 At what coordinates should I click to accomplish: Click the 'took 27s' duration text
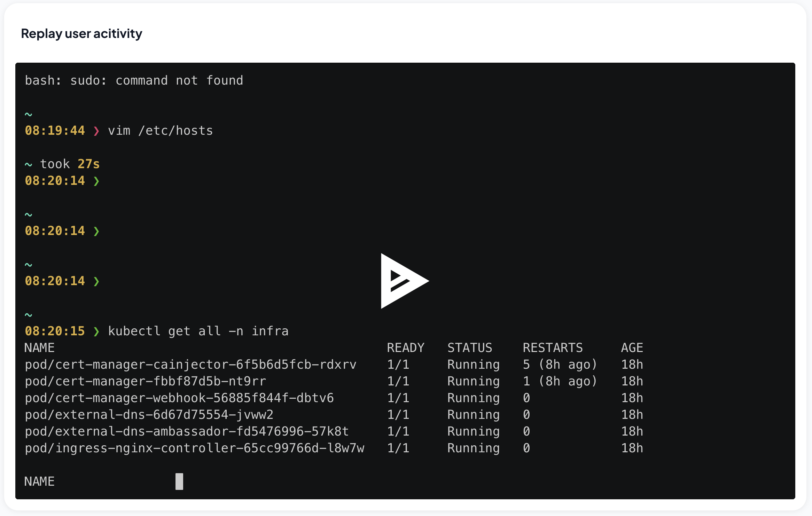tap(70, 164)
